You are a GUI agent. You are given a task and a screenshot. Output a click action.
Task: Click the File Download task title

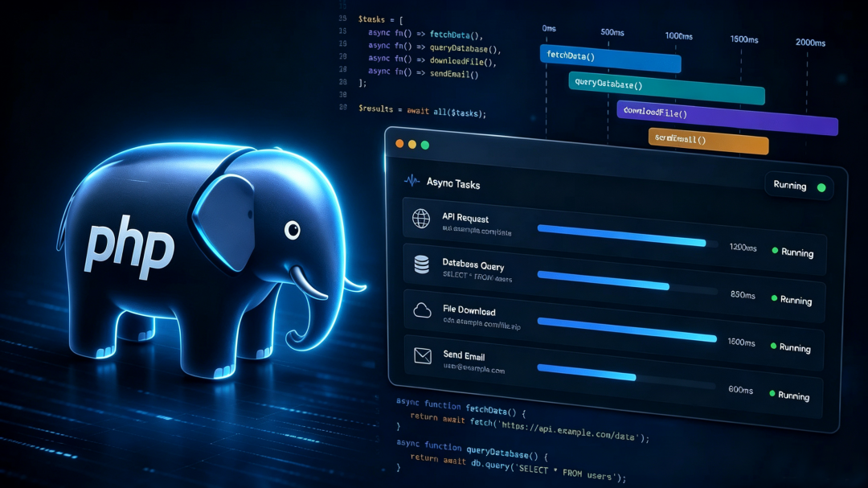click(x=469, y=310)
